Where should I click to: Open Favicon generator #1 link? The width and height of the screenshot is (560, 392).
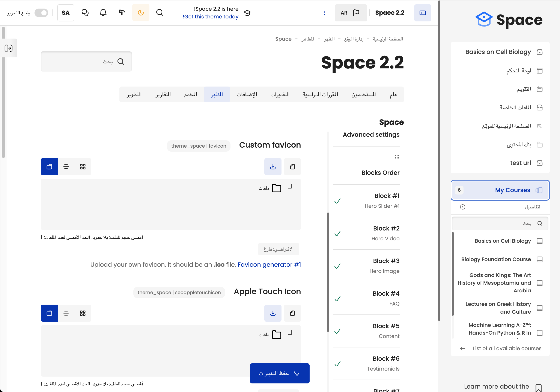pos(269,265)
